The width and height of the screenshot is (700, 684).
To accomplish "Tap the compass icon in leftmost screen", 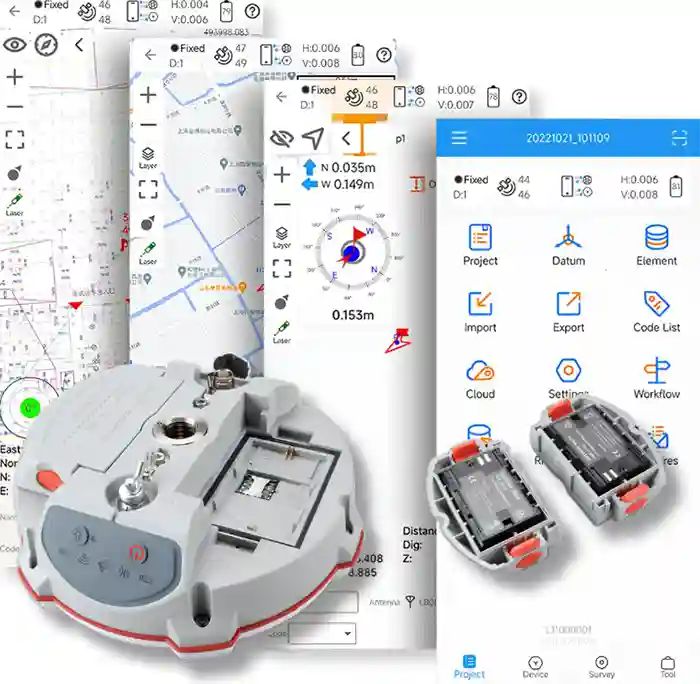I will point(46,45).
